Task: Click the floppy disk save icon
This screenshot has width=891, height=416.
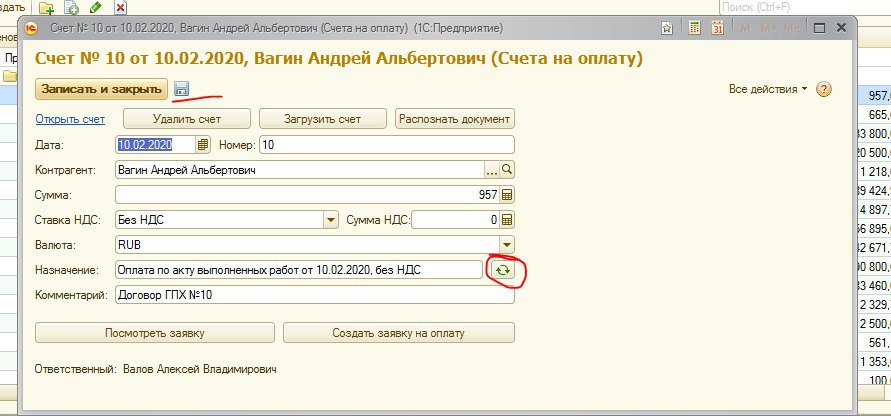Action: click(181, 89)
